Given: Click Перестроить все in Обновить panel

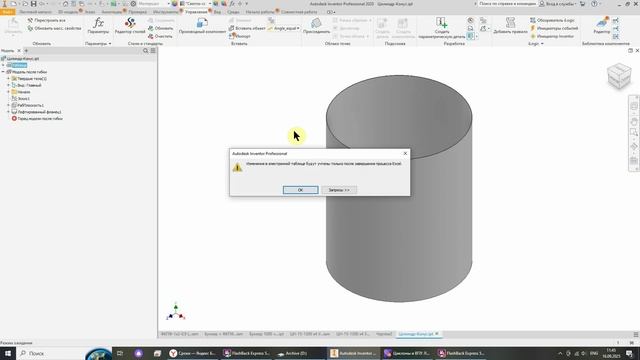Looking at the screenshot, I should point(47,20).
